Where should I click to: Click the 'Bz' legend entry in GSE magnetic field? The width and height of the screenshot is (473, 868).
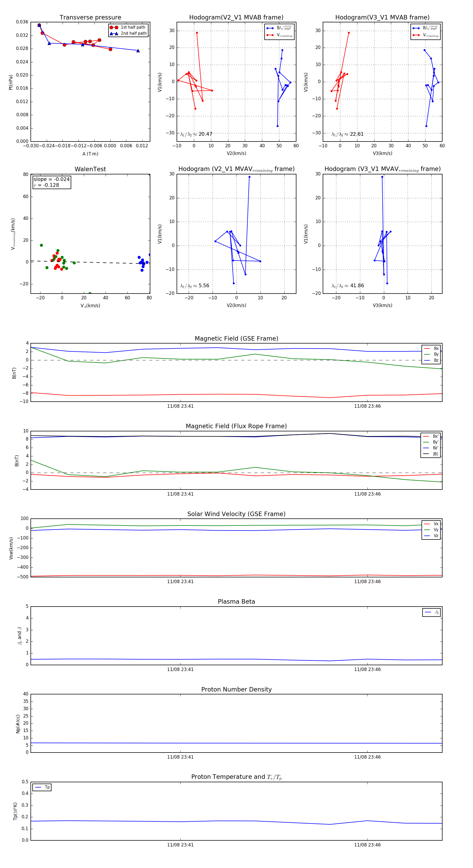click(431, 360)
